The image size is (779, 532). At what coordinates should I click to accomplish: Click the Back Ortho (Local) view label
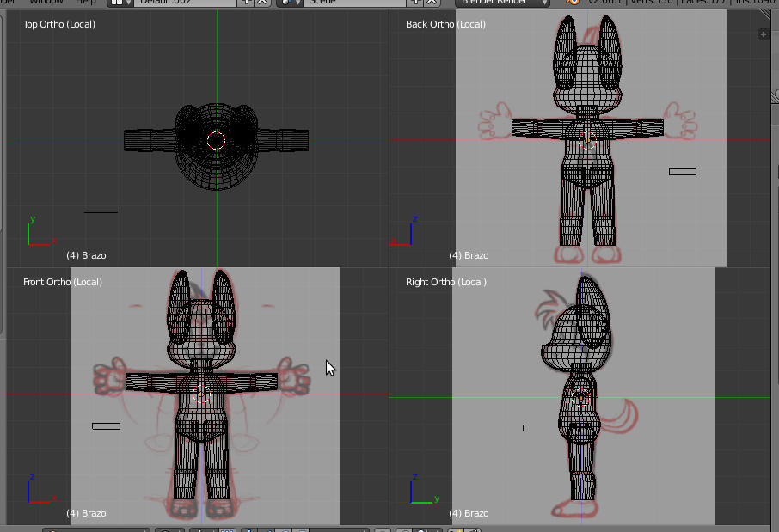pos(445,24)
